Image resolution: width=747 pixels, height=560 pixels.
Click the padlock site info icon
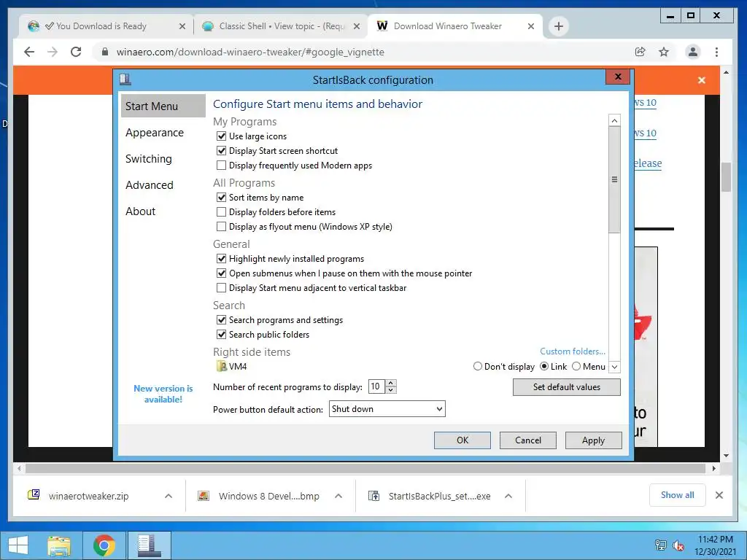(105, 52)
